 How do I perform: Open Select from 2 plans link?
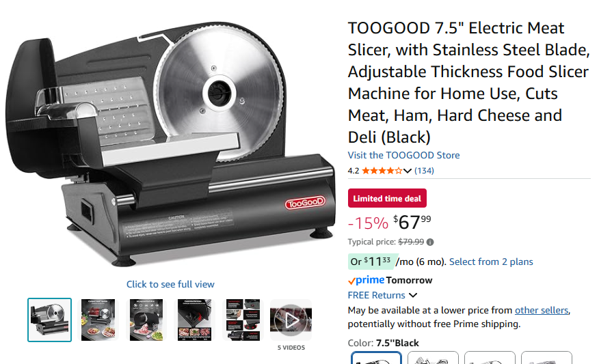coord(491,262)
